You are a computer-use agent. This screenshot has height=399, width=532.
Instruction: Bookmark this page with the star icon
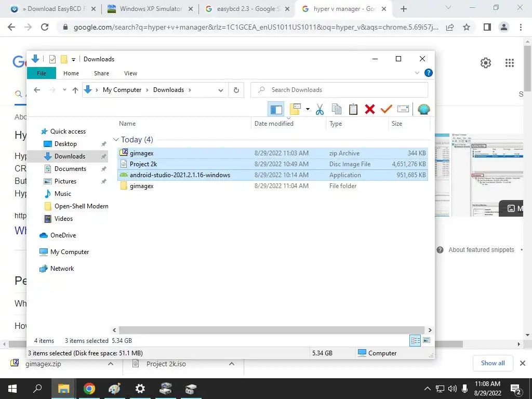467,27
